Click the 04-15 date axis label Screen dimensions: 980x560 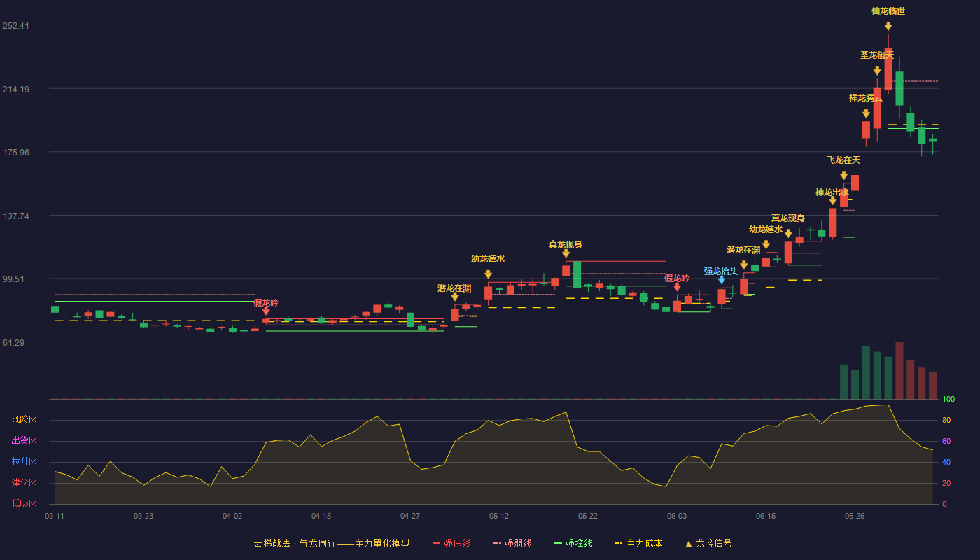click(x=321, y=516)
